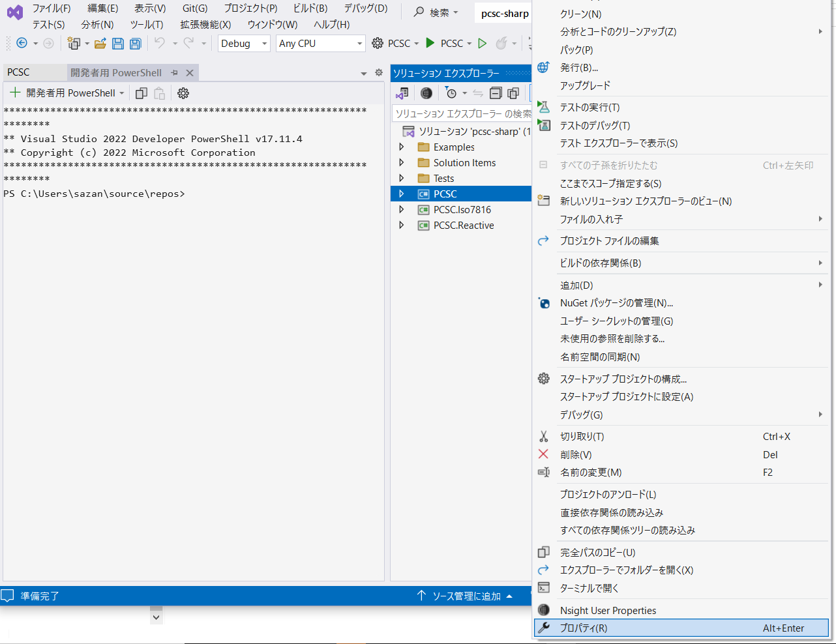
Task: Expand the Tests folder node
Action: pyautogui.click(x=401, y=179)
